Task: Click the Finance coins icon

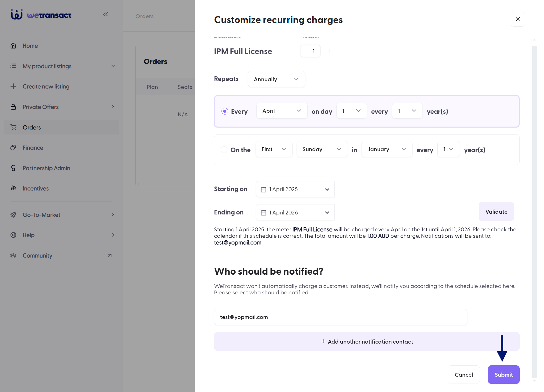Action: [13, 148]
